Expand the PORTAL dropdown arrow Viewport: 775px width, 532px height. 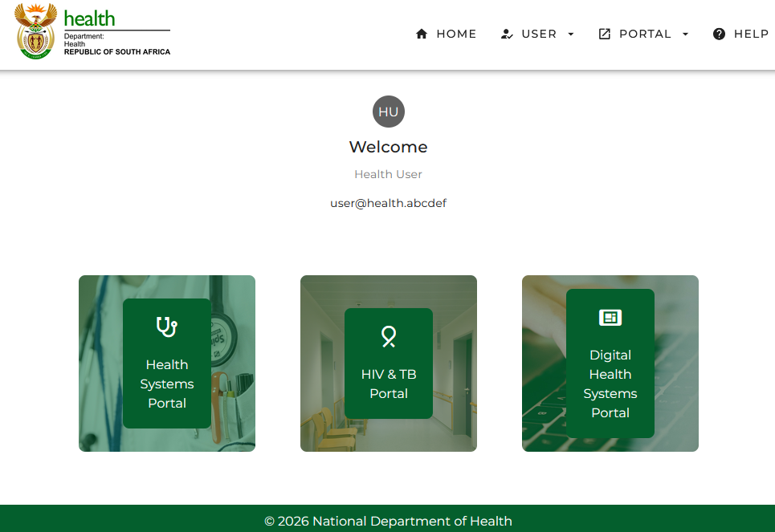tap(686, 34)
